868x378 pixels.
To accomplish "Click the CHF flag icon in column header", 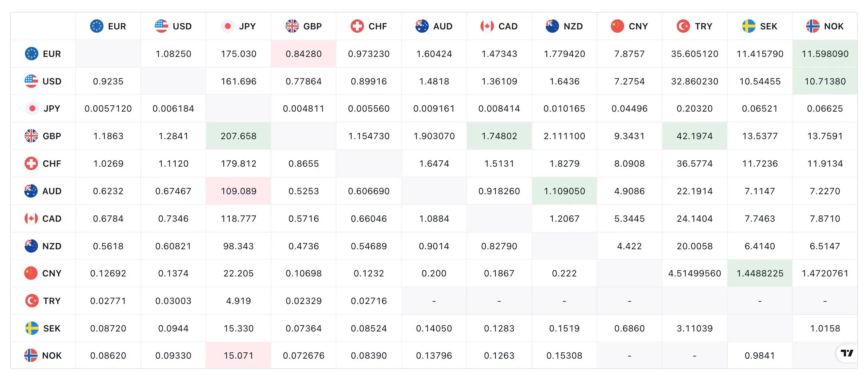I will [357, 26].
